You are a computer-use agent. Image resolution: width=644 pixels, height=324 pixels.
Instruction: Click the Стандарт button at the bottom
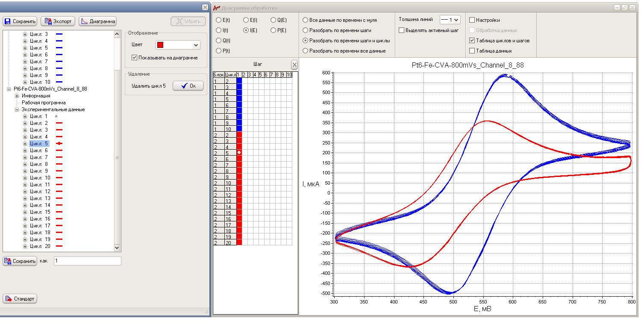pyautogui.click(x=20, y=299)
